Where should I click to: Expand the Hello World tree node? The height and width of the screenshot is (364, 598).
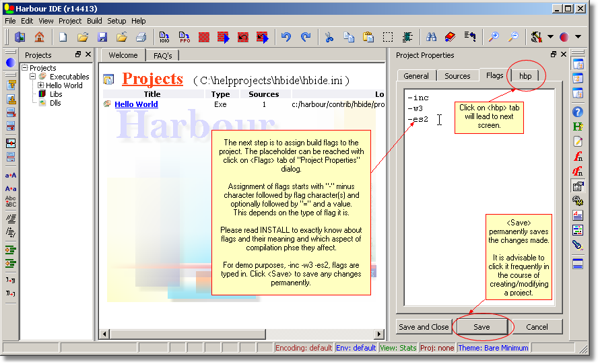(41, 85)
